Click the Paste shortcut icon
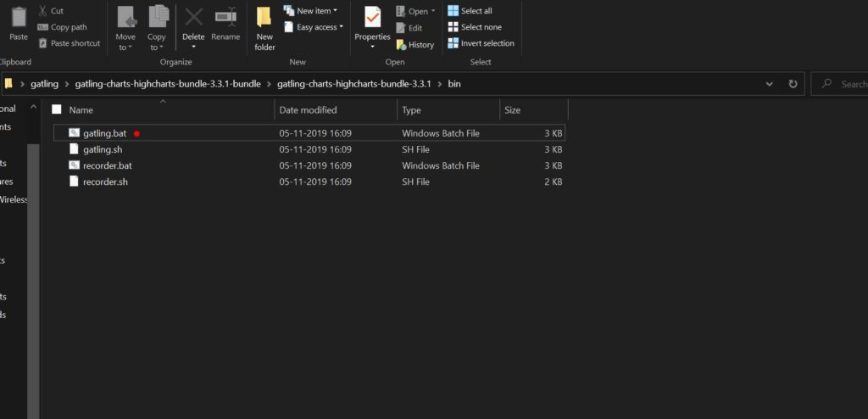This screenshot has width=868, height=419. (42, 43)
